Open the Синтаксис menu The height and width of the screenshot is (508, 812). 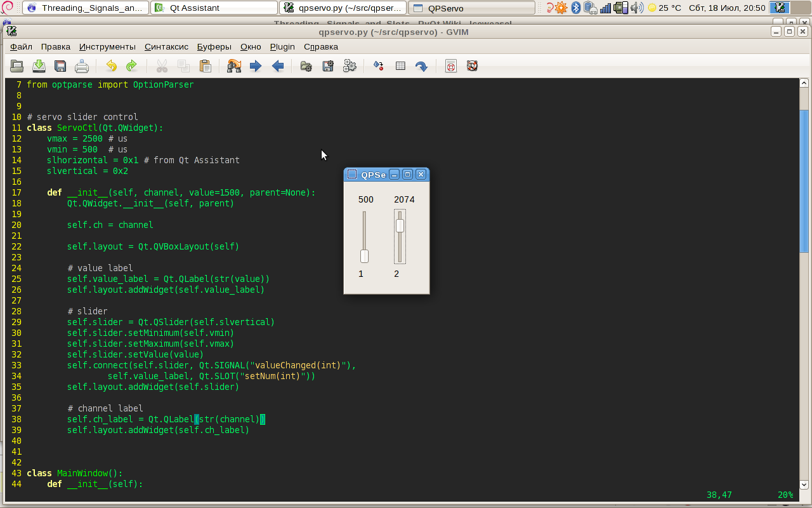click(166, 46)
